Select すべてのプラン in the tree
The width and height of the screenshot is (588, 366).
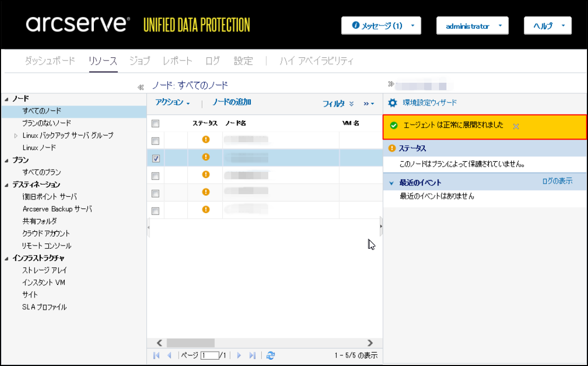(x=42, y=172)
